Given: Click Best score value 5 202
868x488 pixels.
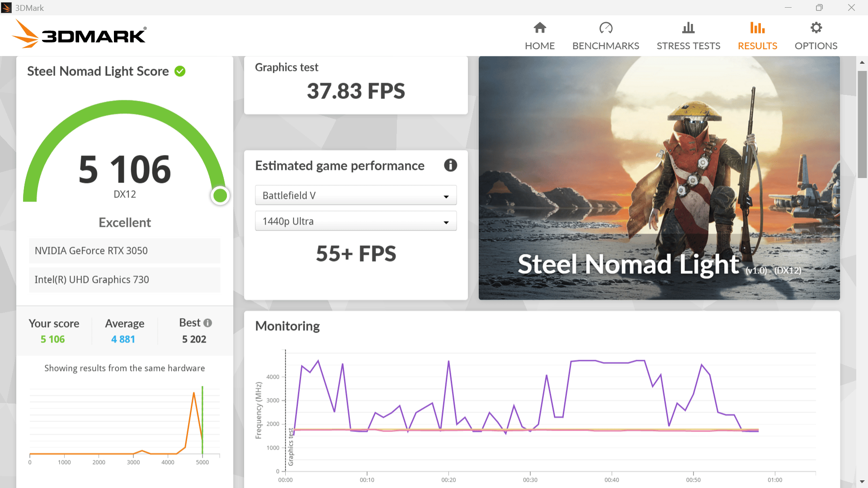Looking at the screenshot, I should (194, 339).
